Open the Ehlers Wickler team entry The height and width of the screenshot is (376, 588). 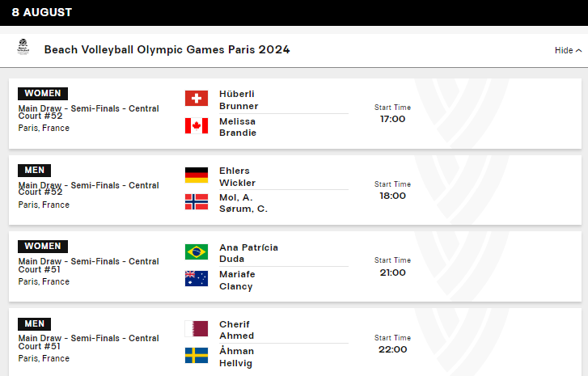click(237, 176)
